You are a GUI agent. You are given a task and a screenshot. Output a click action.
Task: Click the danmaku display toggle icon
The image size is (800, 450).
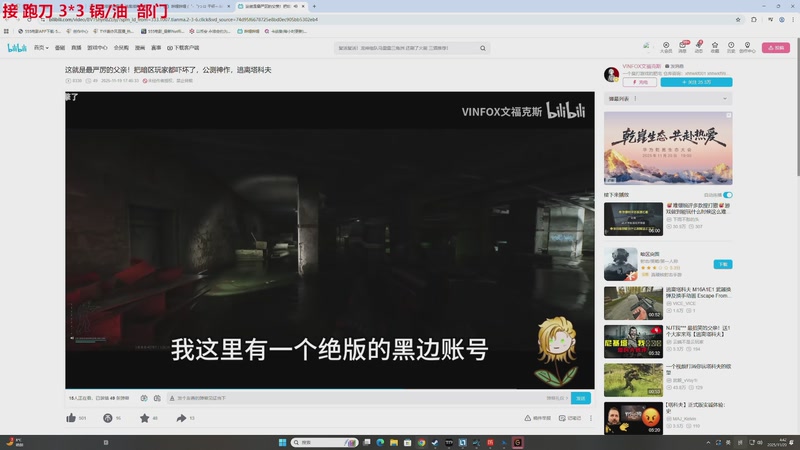point(144,398)
